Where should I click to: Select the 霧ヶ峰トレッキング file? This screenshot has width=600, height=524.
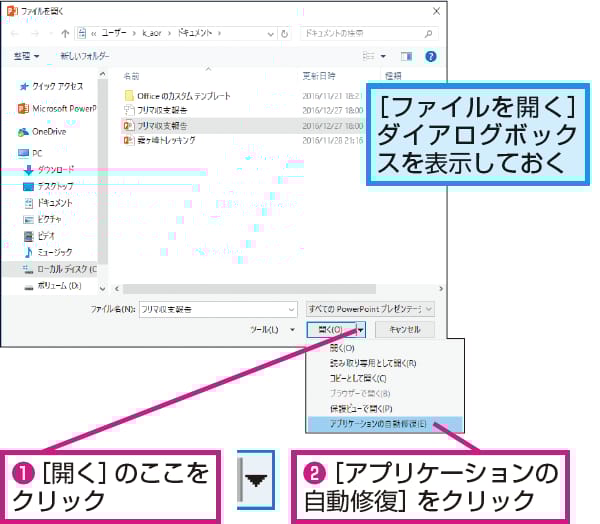pos(160,140)
